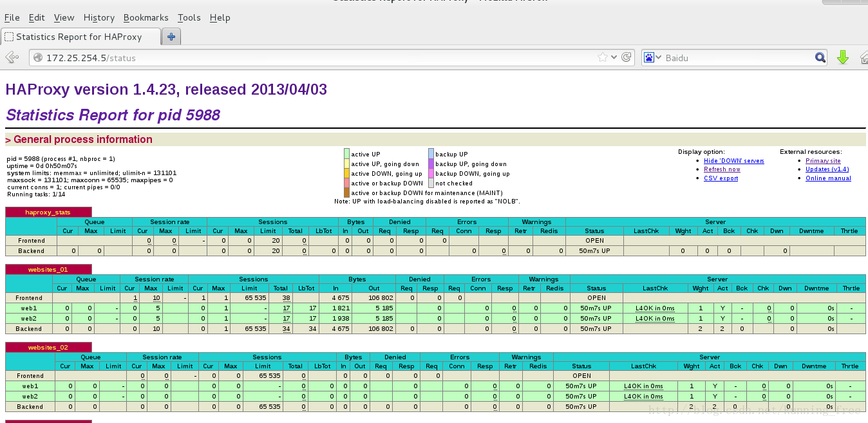The image size is (868, 423).
Task: Reload the HAProxy status page
Action: 627,57
